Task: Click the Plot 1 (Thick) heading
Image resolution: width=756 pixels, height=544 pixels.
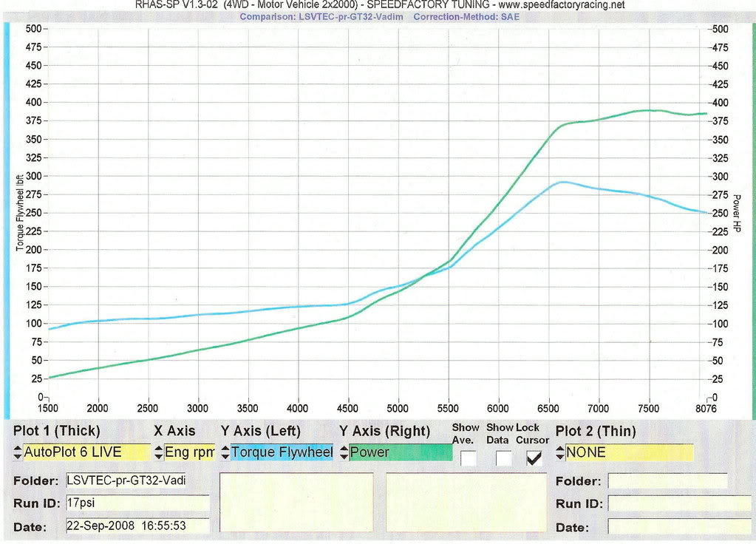Action: point(57,431)
